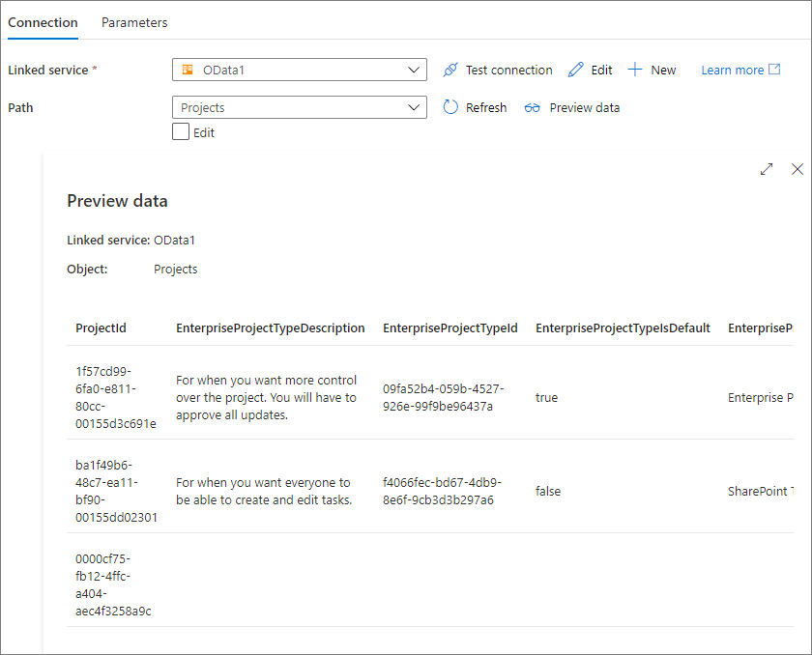The height and width of the screenshot is (655, 812).
Task: Click the New plus icon
Action: [635, 70]
